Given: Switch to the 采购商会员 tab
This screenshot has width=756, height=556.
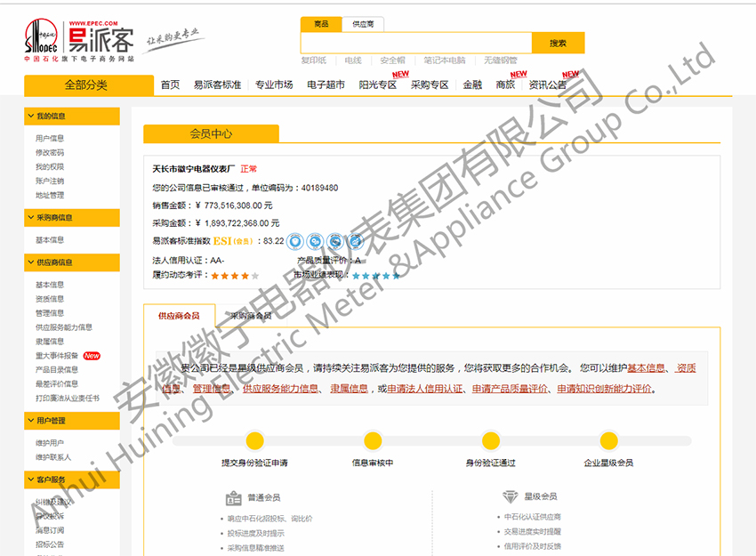Looking at the screenshot, I should point(251,316).
